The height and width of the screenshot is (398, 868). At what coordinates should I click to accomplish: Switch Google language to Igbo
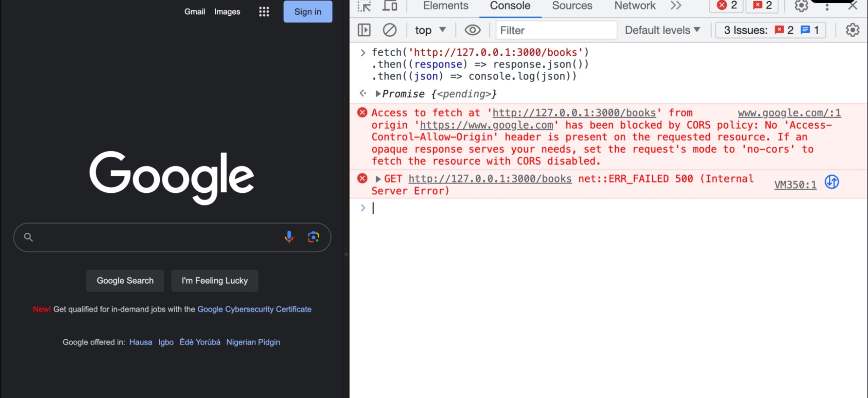point(166,342)
